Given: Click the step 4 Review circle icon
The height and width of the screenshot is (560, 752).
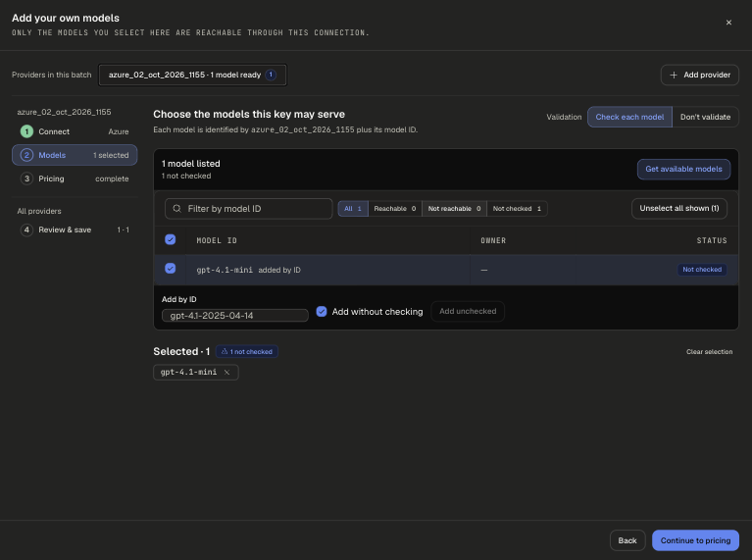Looking at the screenshot, I should 26,229.
